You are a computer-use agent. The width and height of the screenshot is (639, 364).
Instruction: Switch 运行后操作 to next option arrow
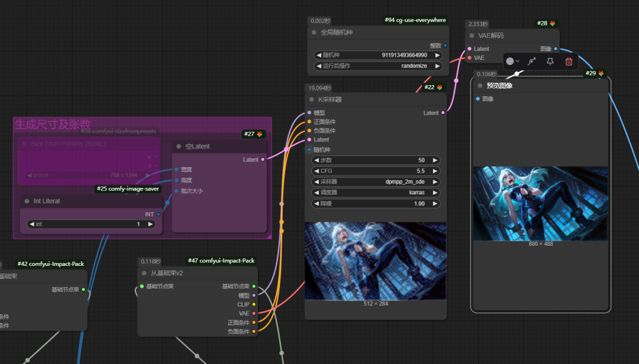pos(437,66)
